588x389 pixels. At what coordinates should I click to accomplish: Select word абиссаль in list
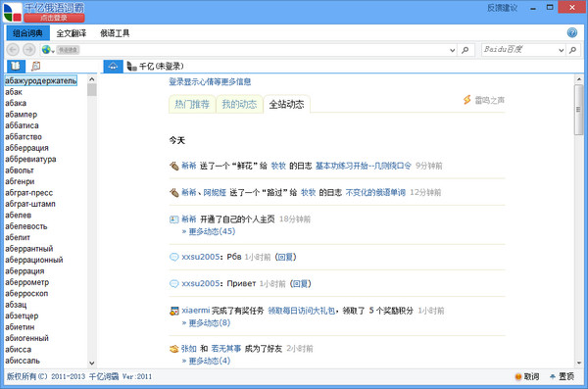pos(23,361)
